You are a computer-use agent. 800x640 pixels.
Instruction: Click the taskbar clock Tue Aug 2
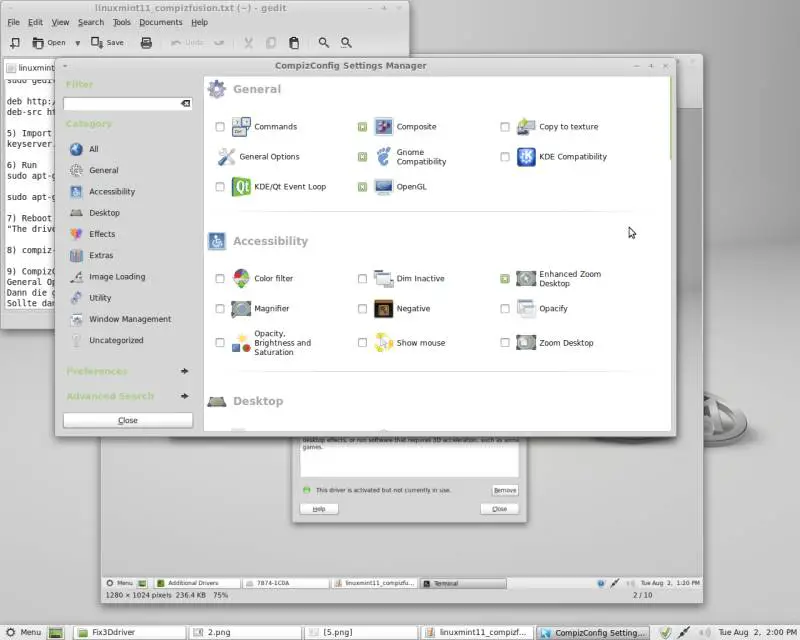(757, 632)
